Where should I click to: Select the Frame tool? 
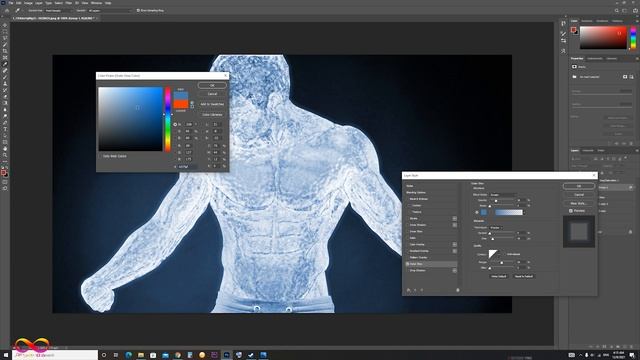click(x=5, y=58)
